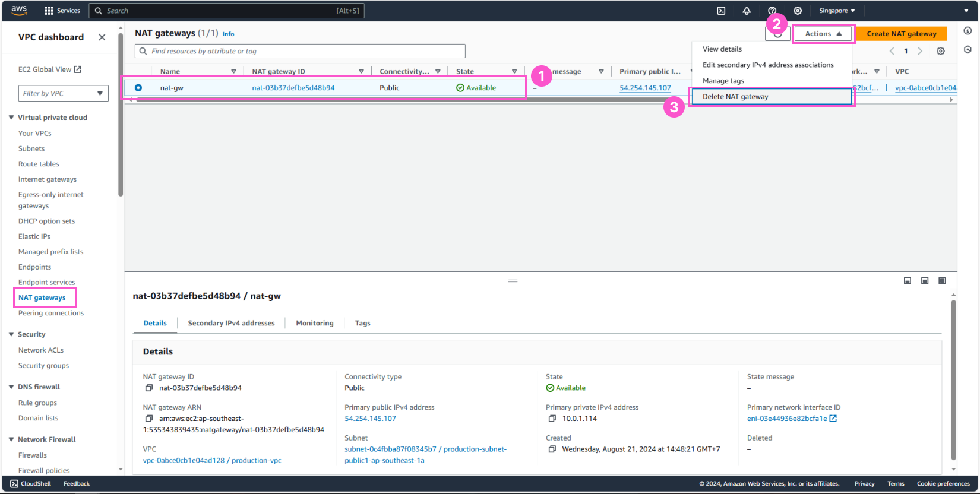Copy the NAT gateway ID
Screen dimensions: 980x494
click(x=149, y=388)
